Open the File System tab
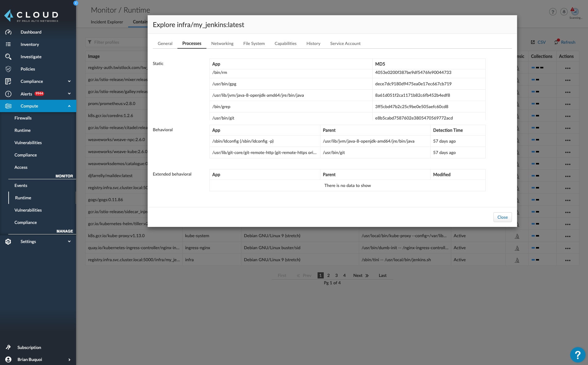 click(254, 43)
